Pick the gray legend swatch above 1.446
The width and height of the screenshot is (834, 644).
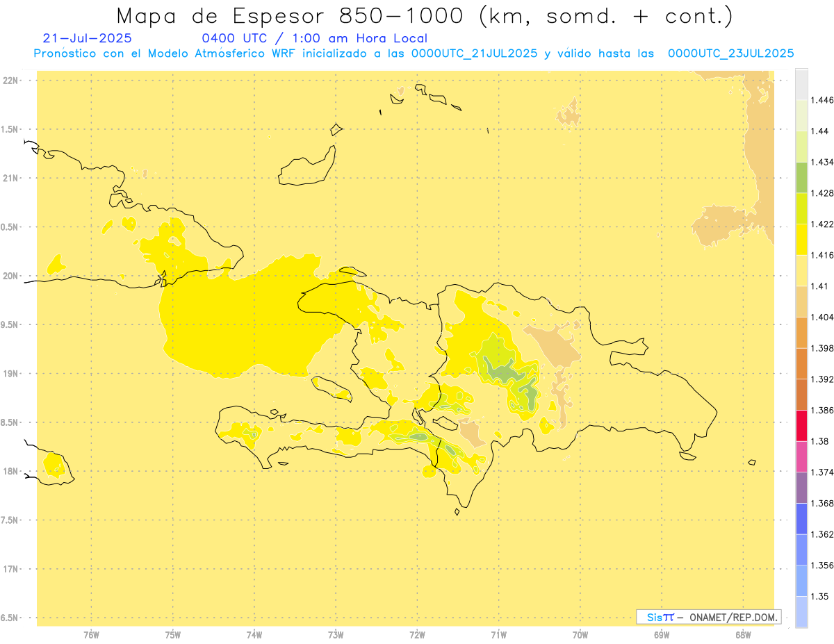pyautogui.click(x=801, y=84)
